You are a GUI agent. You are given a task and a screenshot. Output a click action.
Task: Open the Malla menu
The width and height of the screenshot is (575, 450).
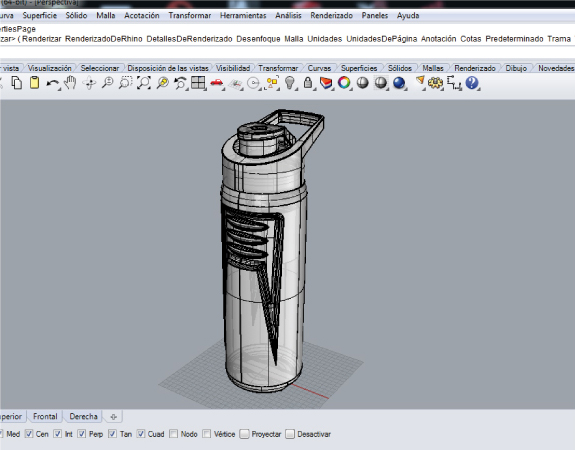coord(106,15)
